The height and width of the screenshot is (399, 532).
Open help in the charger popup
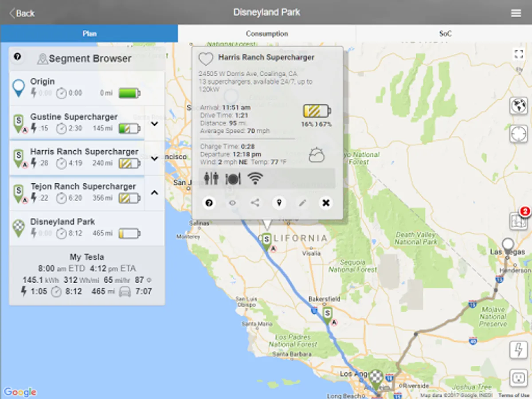209,203
